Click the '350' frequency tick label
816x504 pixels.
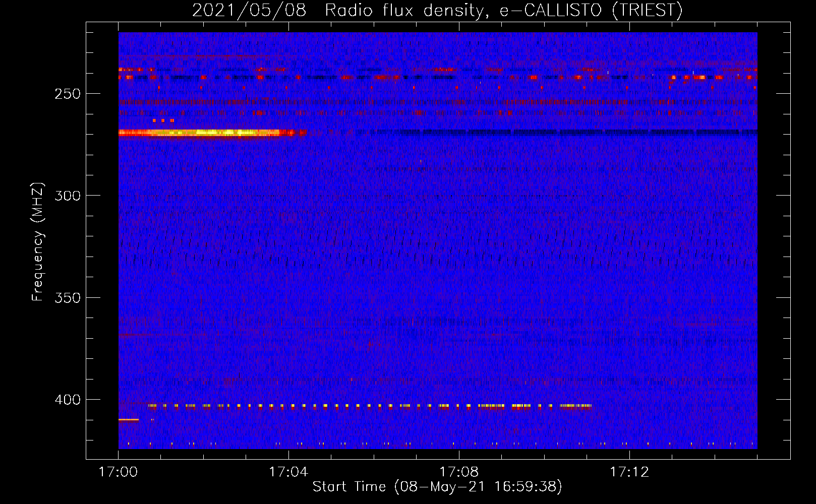coord(68,298)
